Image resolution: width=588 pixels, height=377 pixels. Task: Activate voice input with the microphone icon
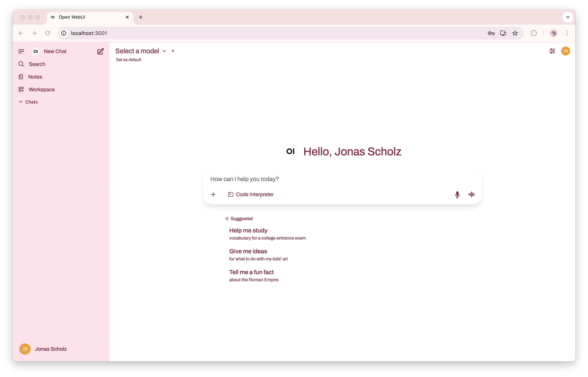coord(457,194)
